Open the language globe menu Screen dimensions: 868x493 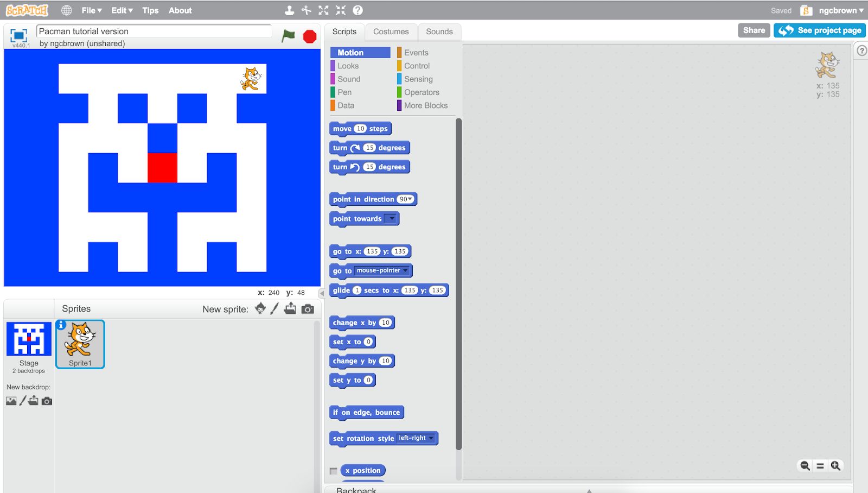click(x=66, y=10)
